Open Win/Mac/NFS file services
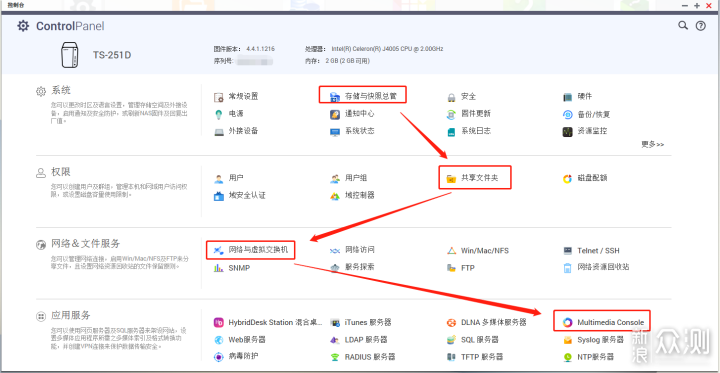Image resolution: width=720 pixels, height=373 pixels. [x=478, y=251]
